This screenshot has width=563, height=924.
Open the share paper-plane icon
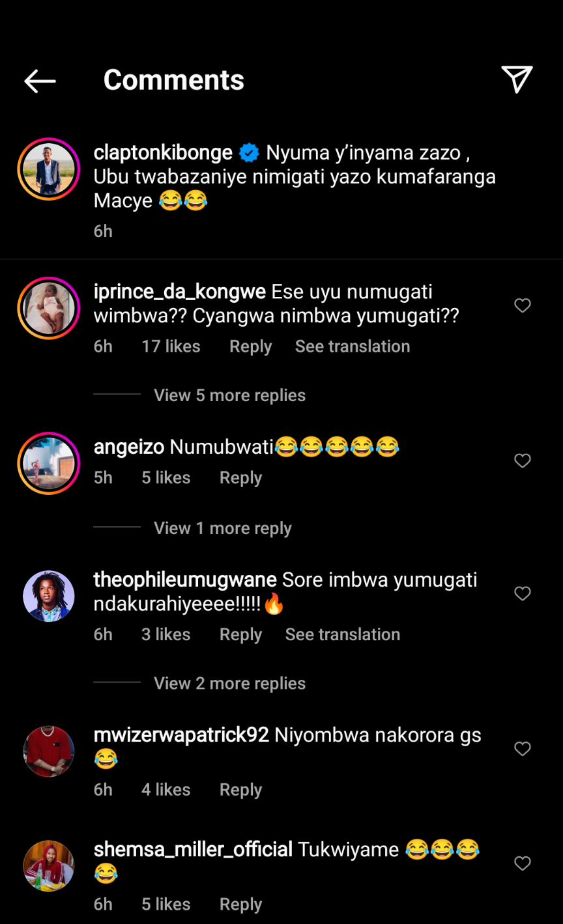517,79
